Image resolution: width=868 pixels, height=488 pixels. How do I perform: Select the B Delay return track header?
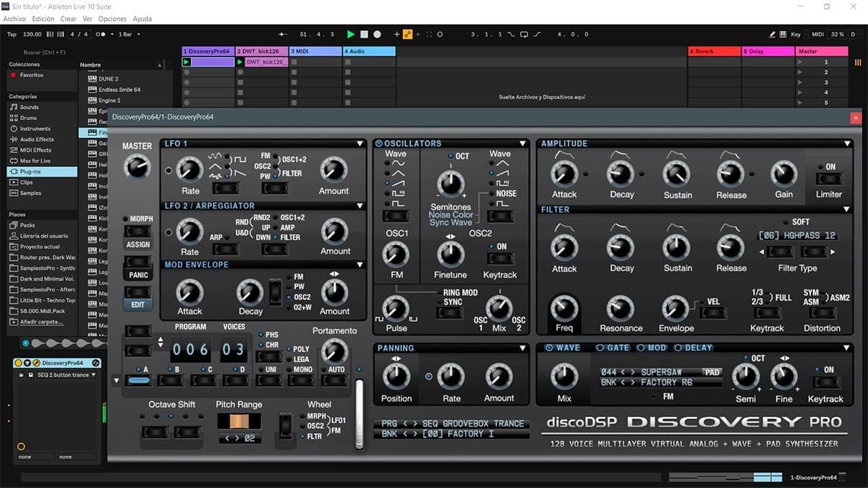point(767,51)
